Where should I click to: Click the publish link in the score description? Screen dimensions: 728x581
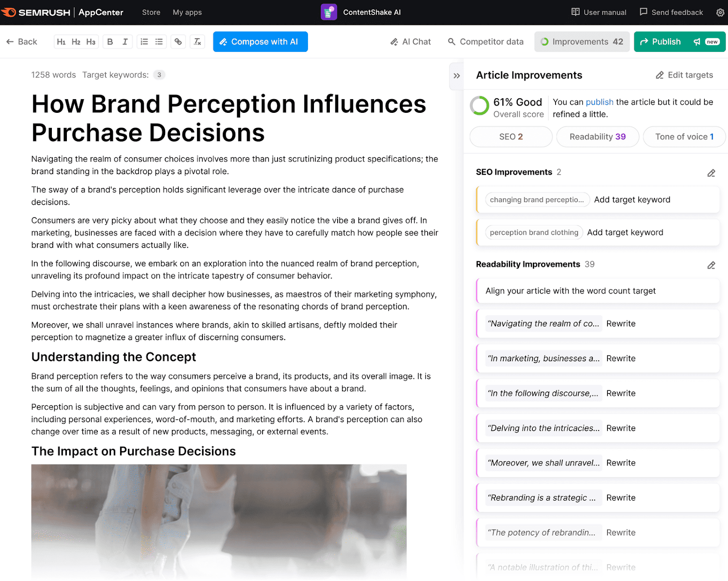coord(599,102)
